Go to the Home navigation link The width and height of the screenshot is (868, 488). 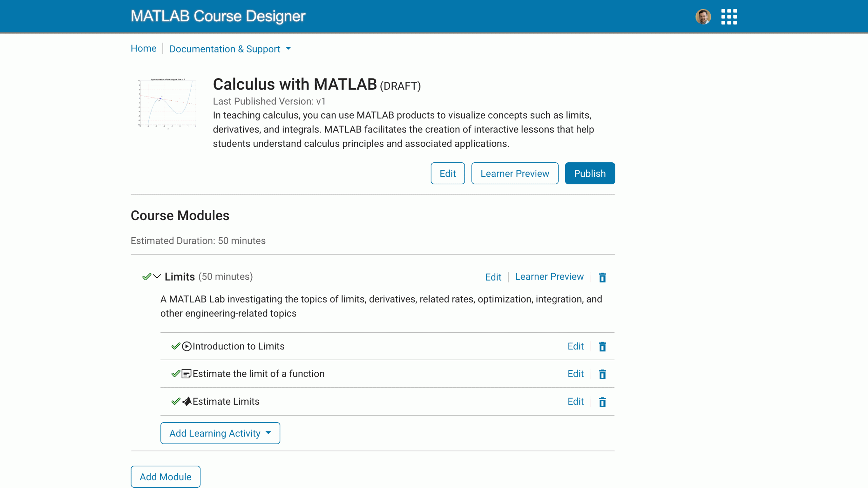[x=143, y=48]
